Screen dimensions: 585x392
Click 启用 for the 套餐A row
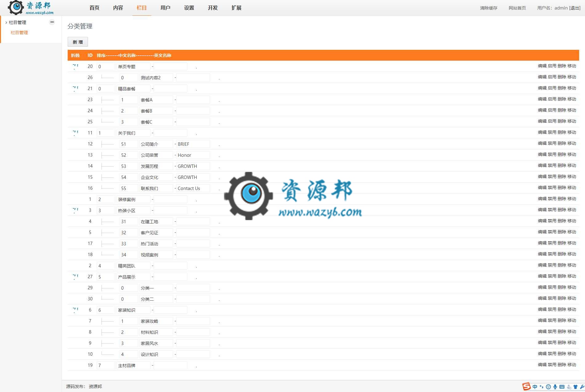point(552,99)
